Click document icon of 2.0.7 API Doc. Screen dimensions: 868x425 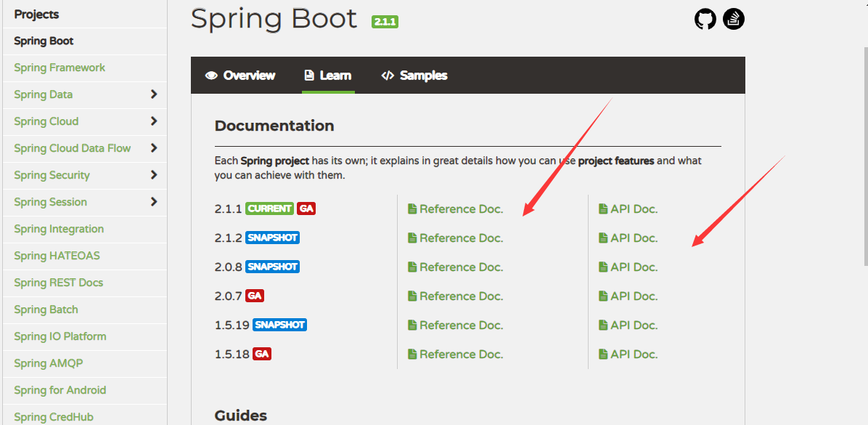pos(603,296)
